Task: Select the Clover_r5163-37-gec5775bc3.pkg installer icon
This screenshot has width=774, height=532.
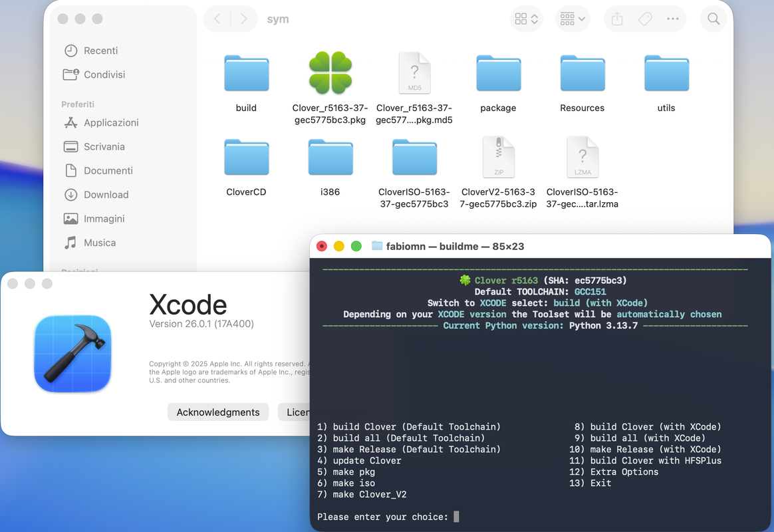Action: coord(330,73)
